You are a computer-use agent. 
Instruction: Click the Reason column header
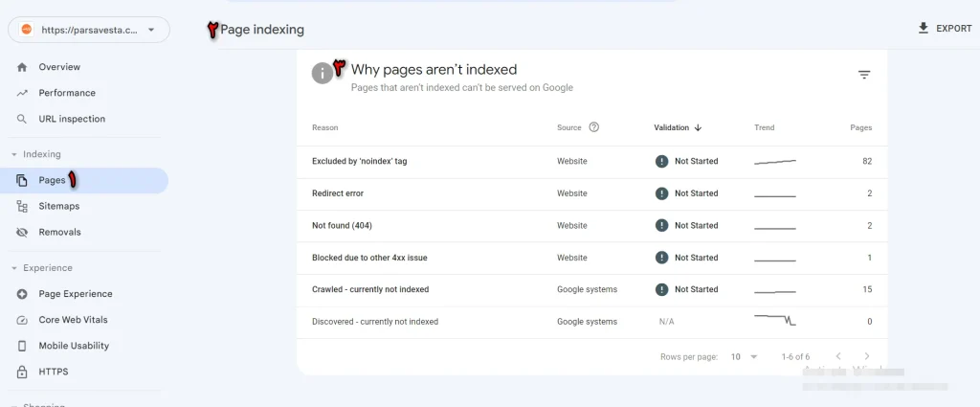(325, 127)
